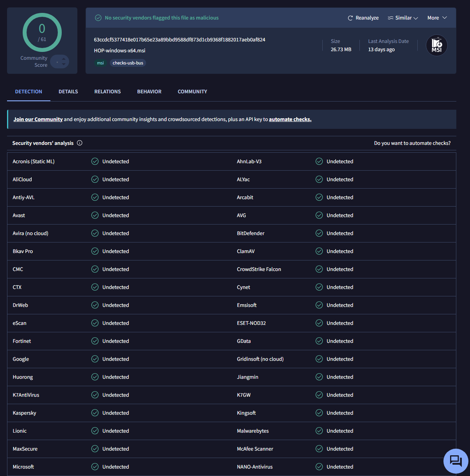
Task: Open the Relations tab
Action: (107, 91)
